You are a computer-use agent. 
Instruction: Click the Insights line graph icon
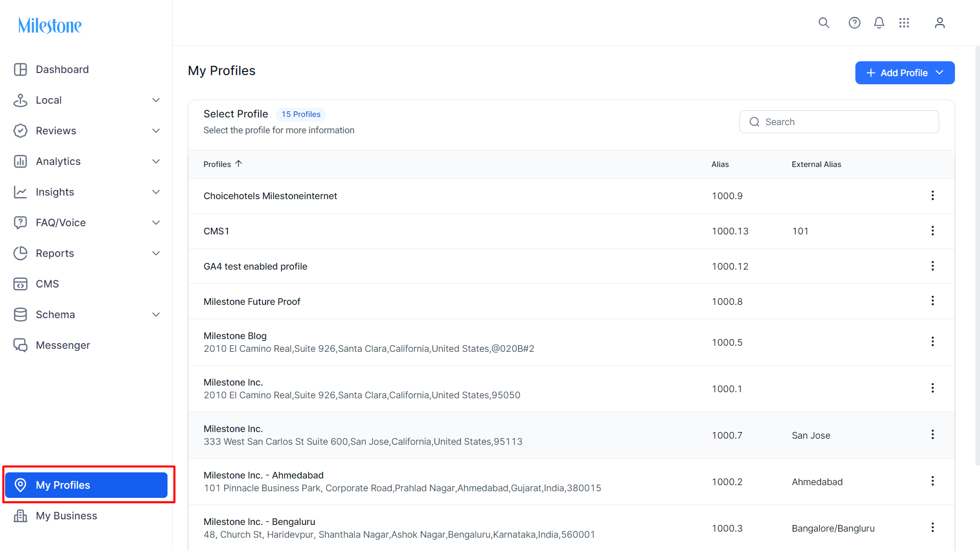20,192
